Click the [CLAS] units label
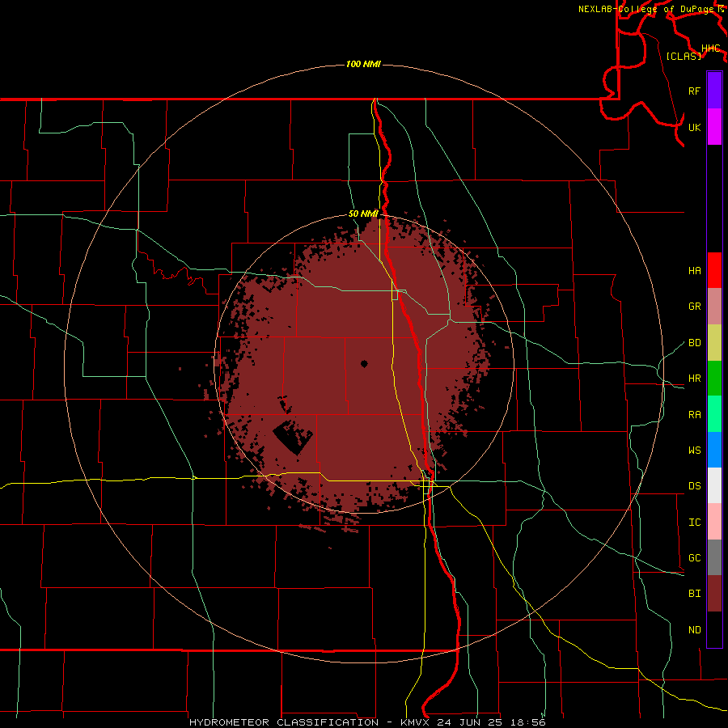 click(684, 56)
